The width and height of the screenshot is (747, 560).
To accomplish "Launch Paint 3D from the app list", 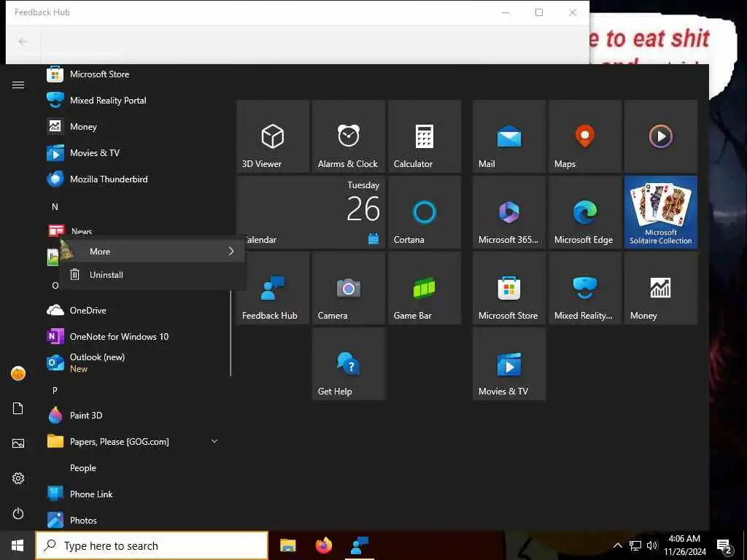I will click(133, 415).
